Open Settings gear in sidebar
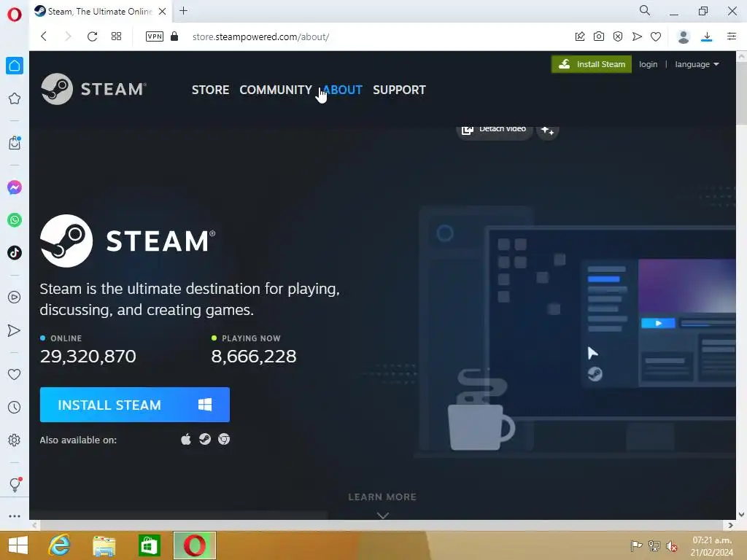This screenshot has height=560, width=747. (15, 440)
